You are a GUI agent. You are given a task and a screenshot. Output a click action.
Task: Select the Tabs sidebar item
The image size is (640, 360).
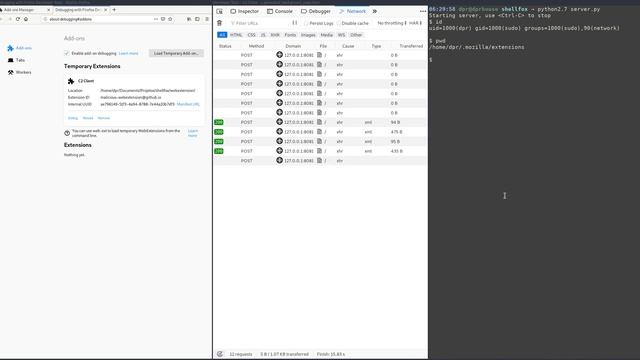point(16,60)
